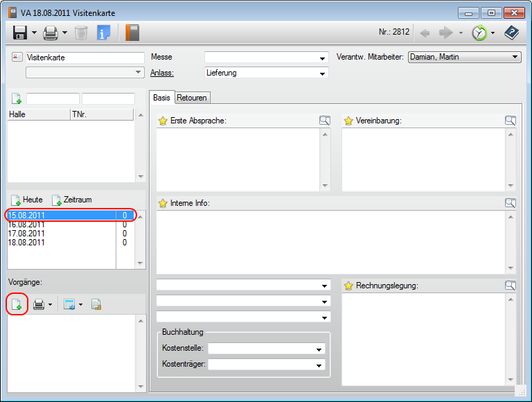
Task: Toggle star next to Interne Info
Action: [x=163, y=203]
